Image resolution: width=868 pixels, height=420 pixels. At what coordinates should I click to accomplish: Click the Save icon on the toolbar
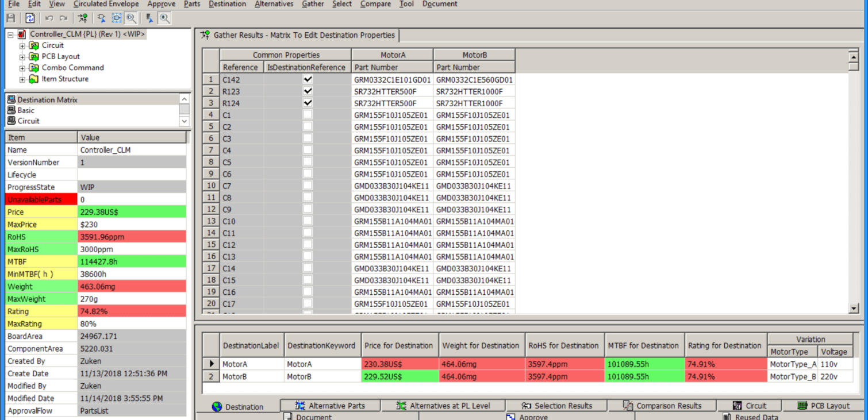click(x=10, y=18)
